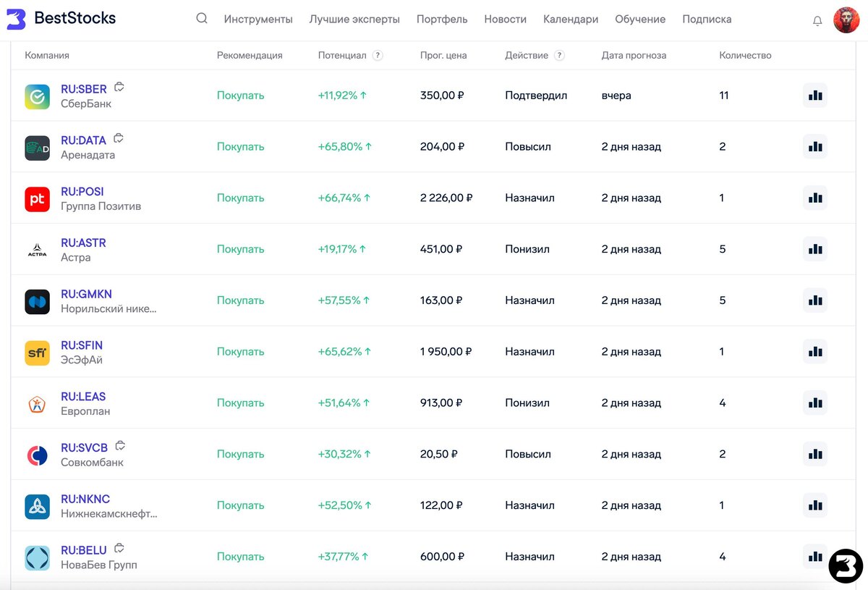Click the ЭсЭфАй sfi logo
This screenshot has width=868, height=590.
click(x=37, y=353)
